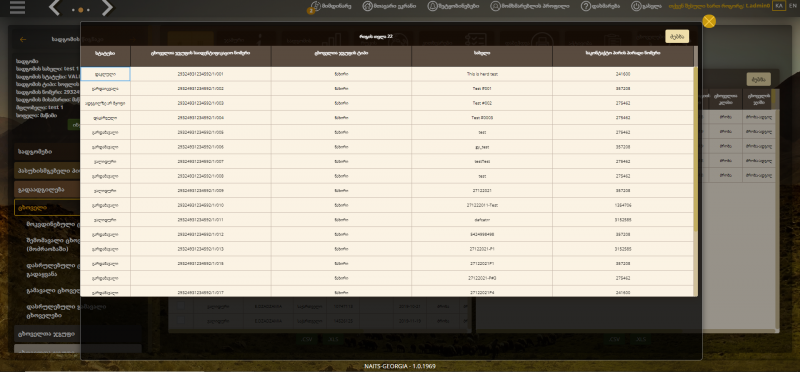
Task: Select group ID ending /1/009
Action: 201,190
